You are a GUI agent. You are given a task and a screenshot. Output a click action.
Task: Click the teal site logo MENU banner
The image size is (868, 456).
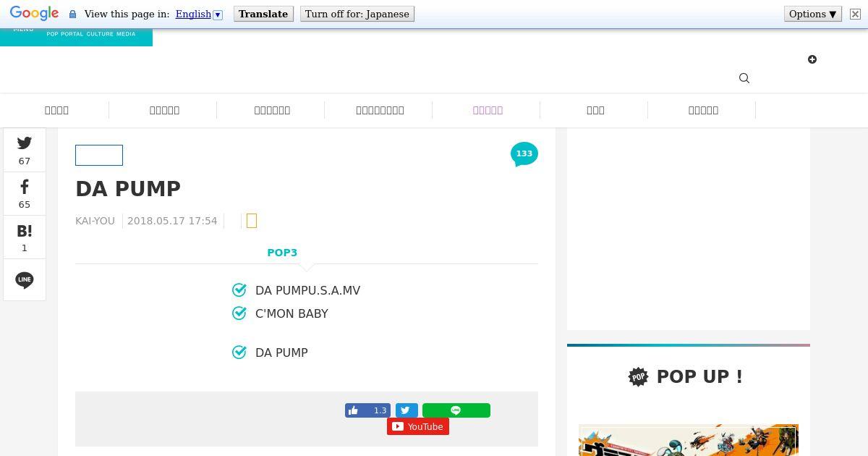[76, 38]
